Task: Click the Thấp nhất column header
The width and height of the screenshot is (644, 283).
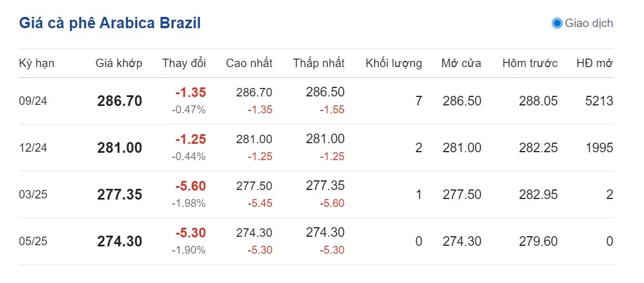Action: coord(319,63)
